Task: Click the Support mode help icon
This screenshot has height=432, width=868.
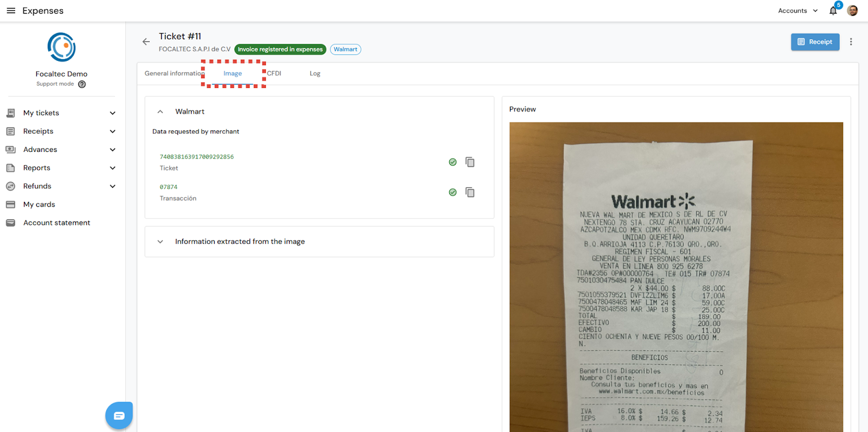Action: click(x=82, y=84)
